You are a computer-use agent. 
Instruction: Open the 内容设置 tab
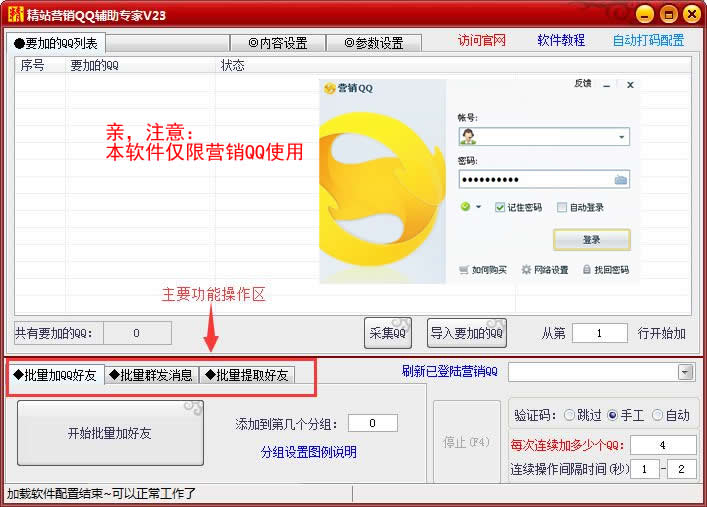click(278, 43)
